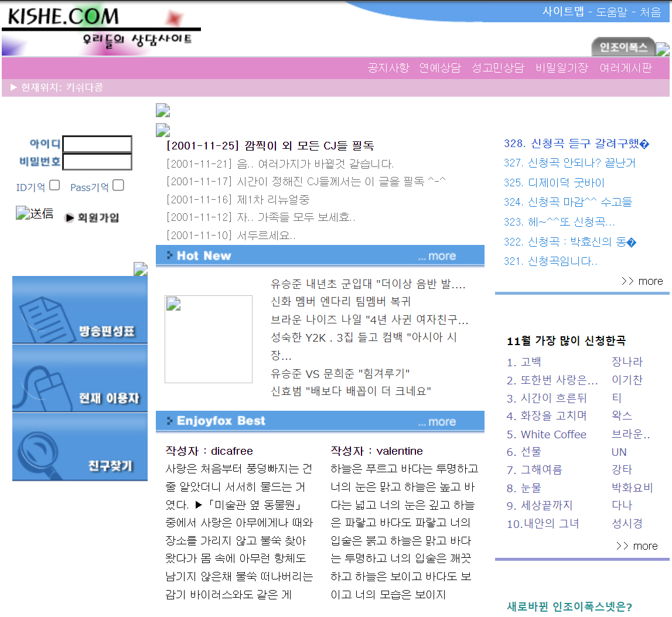The image size is (672, 617).
Task: Click the 회원가입 arrow button
Action: 92,217
